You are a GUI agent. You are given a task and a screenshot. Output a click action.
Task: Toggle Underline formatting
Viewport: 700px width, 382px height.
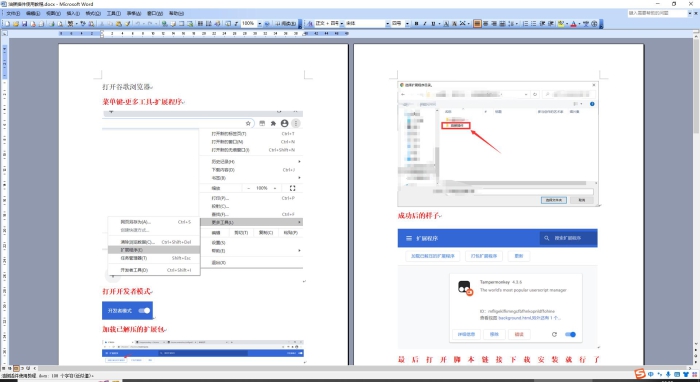point(433,23)
